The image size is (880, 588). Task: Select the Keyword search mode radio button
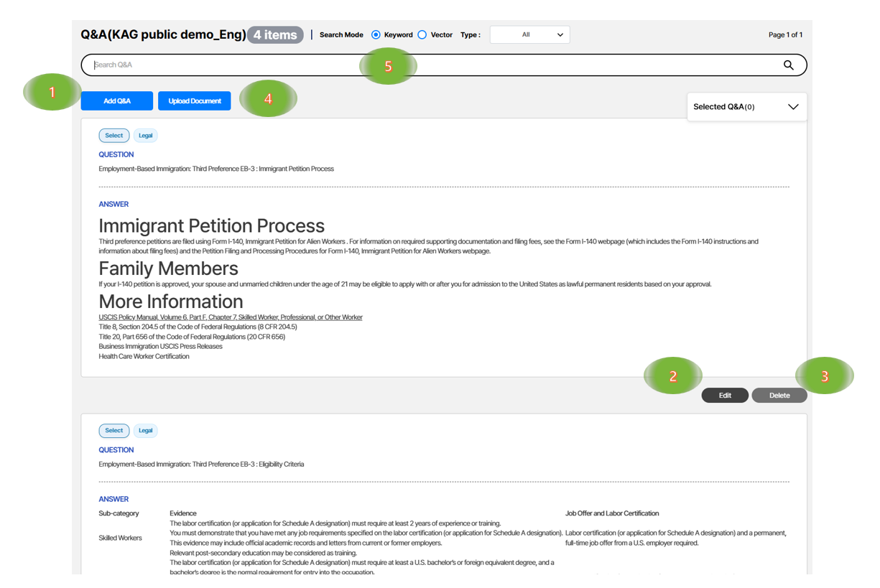pos(376,34)
